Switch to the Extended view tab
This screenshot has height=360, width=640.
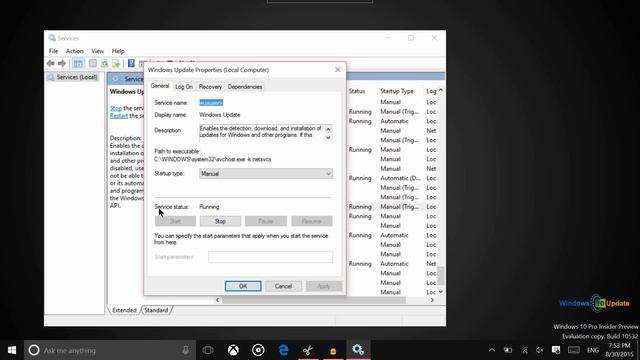pyautogui.click(x=124, y=310)
